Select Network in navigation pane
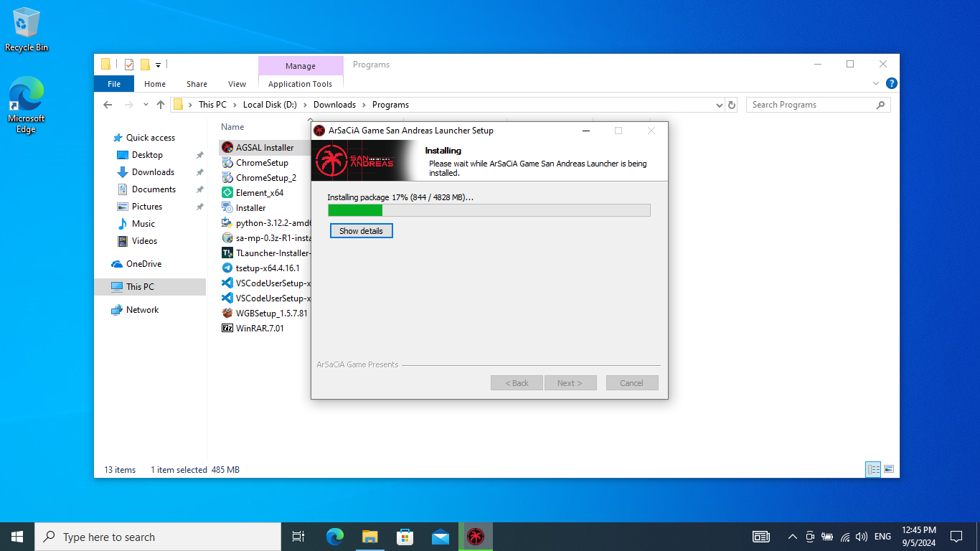Viewport: 980px width, 551px height. (x=142, y=310)
